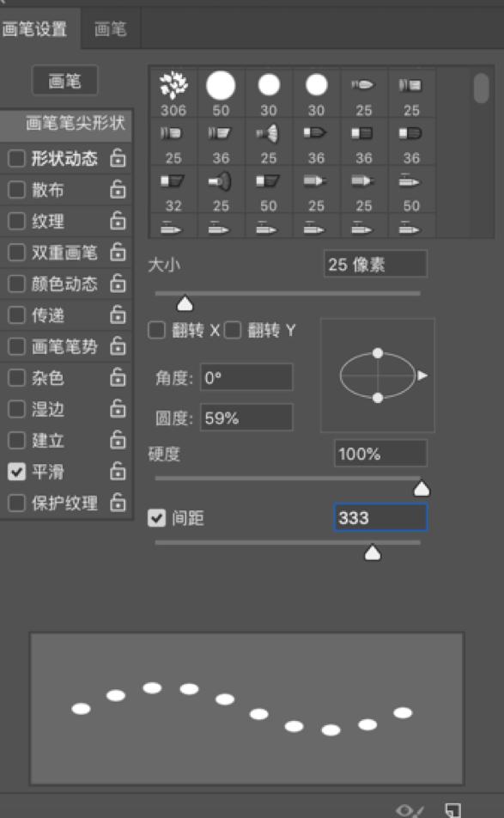
Task: Click the 硬度 hardness slider handle
Action: coord(421,489)
